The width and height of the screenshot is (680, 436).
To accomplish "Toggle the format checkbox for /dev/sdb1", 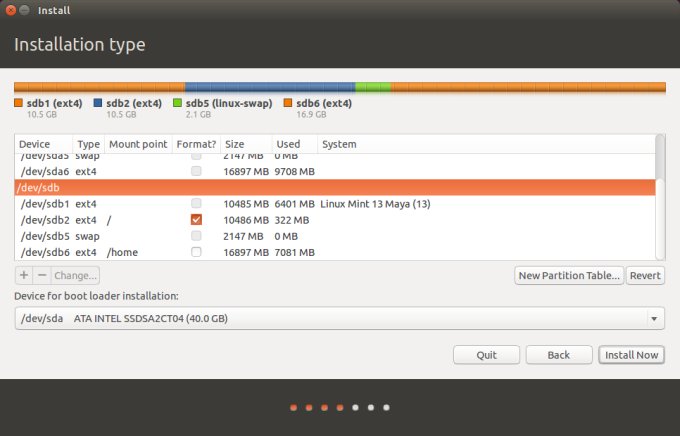I will tap(196, 204).
